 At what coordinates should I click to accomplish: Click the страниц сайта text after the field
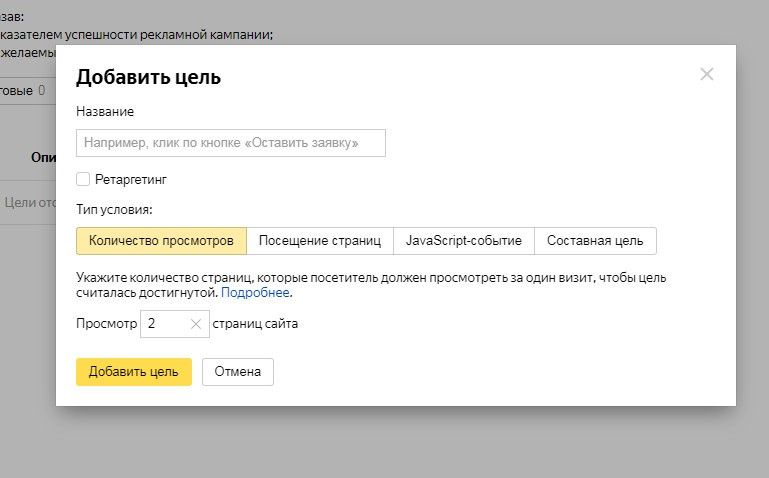tap(255, 323)
